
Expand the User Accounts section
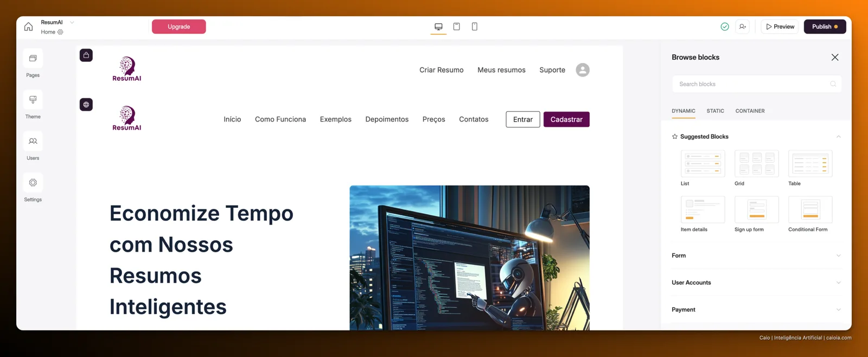pyautogui.click(x=756, y=283)
